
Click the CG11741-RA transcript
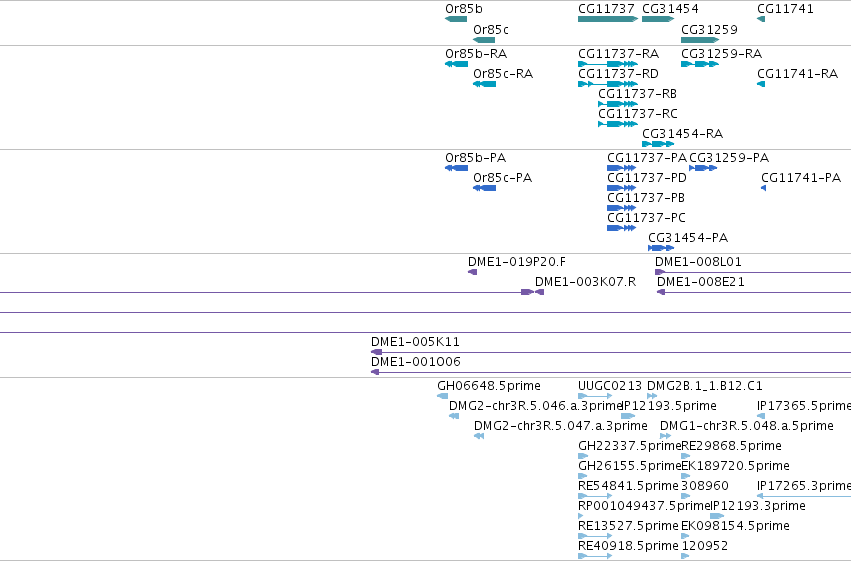[761, 84]
